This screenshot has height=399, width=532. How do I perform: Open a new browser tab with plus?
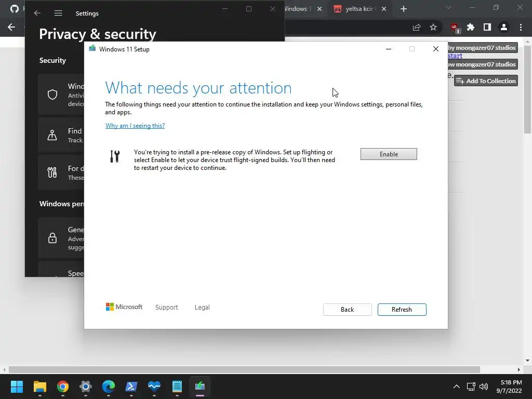coord(403,9)
